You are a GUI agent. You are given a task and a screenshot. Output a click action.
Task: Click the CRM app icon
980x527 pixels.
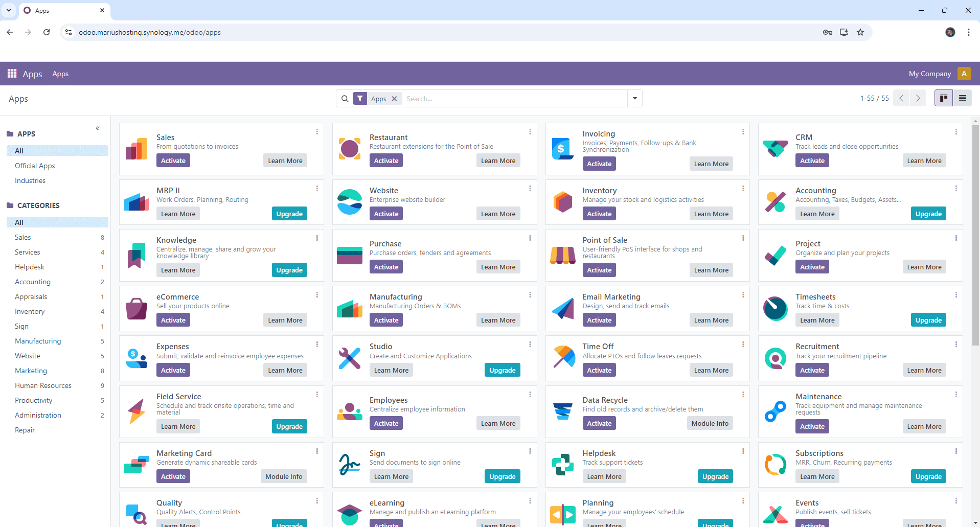click(x=776, y=149)
